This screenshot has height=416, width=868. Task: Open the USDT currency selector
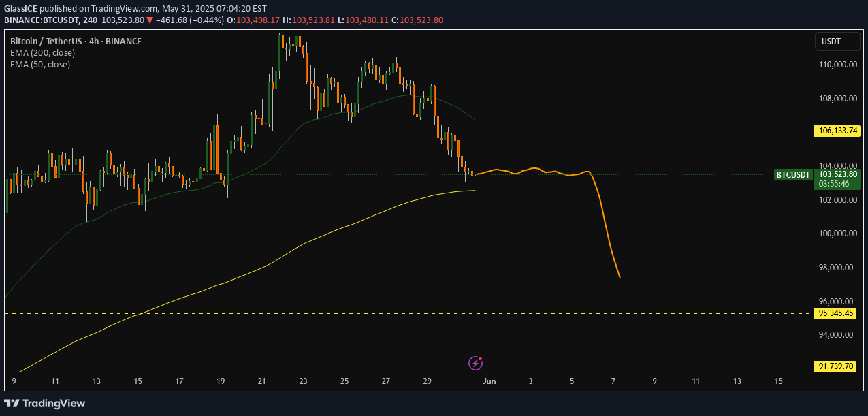point(833,42)
